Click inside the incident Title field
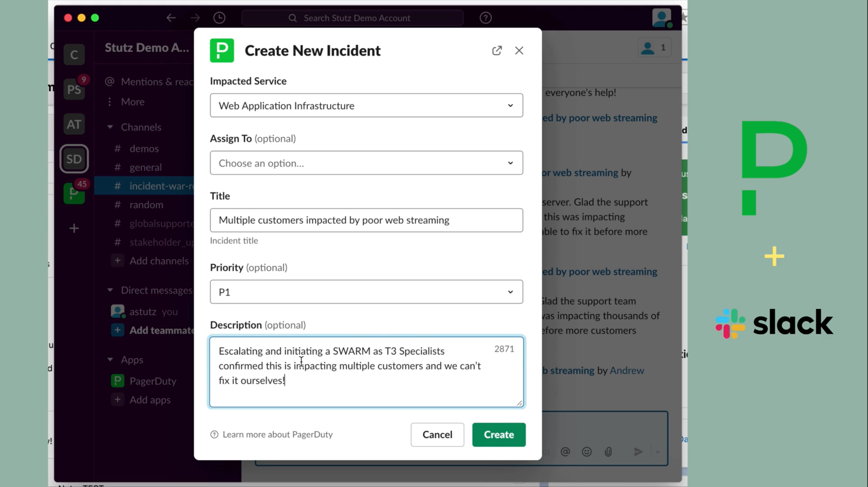868x487 pixels. point(366,220)
